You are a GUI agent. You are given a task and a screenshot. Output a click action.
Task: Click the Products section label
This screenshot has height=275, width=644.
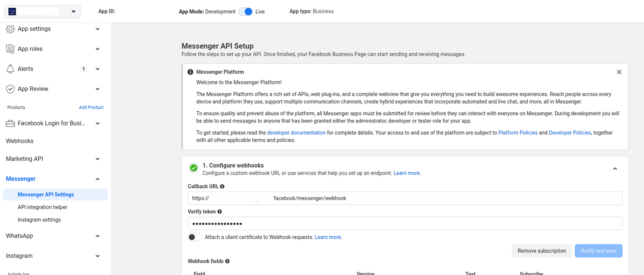(16, 107)
